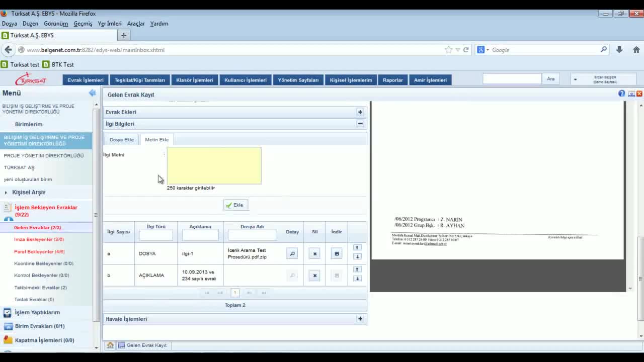Click the İlgi Metni text area
The image size is (644, 362).
tap(214, 165)
